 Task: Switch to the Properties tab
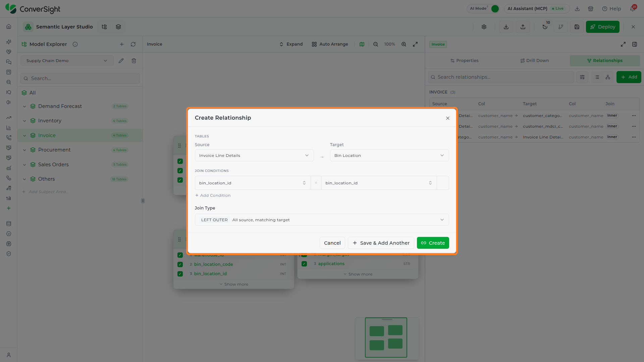pyautogui.click(x=464, y=61)
